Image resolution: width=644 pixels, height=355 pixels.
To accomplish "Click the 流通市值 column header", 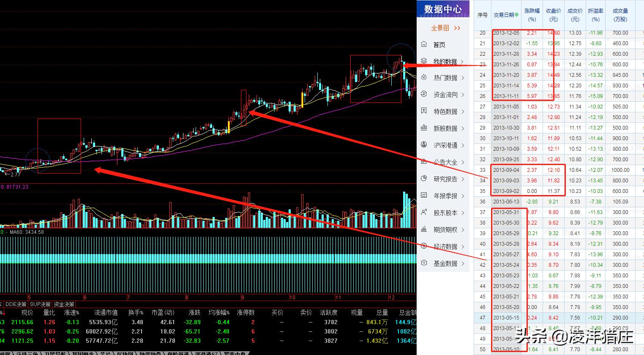I will pyautogui.click(x=106, y=313).
